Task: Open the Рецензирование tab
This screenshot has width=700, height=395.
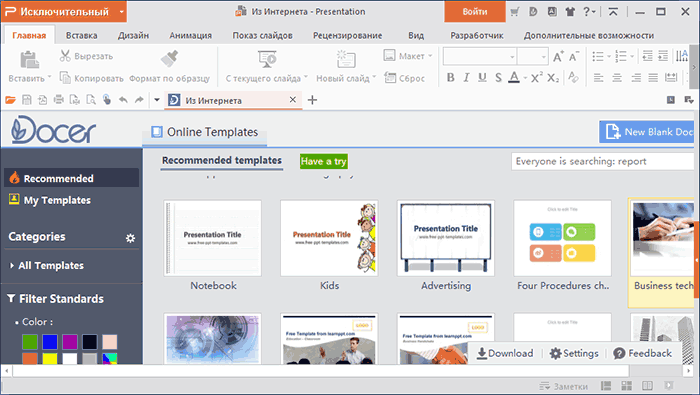Action: [347, 35]
